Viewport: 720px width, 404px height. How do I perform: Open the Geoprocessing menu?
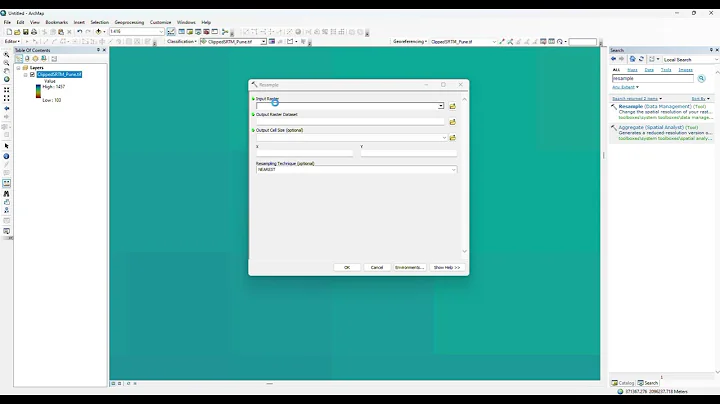129,22
